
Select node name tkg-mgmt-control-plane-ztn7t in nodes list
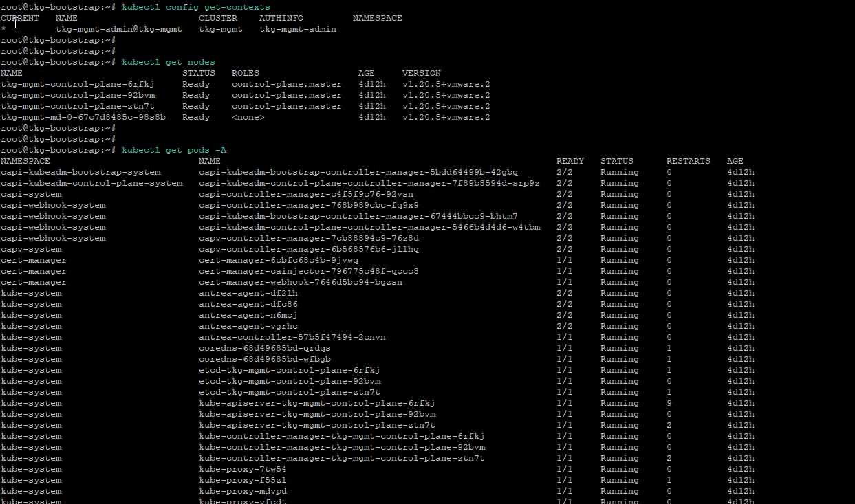point(78,106)
